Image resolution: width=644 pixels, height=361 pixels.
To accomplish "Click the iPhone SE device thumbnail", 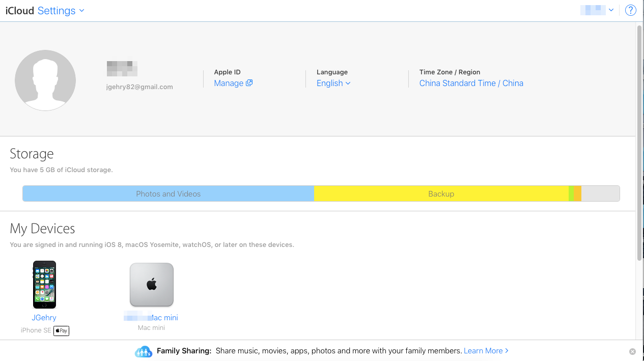I will [x=44, y=285].
